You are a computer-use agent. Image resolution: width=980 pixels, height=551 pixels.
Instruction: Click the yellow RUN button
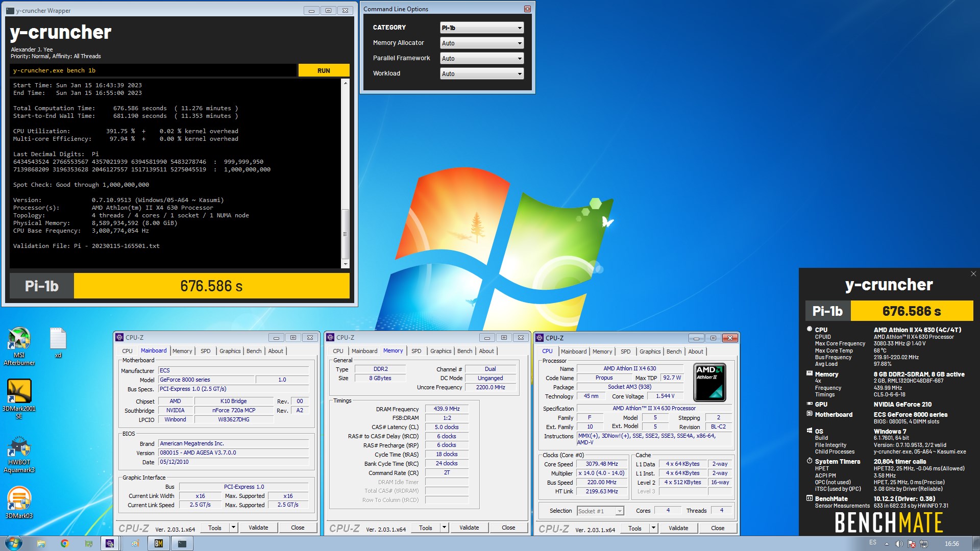[x=324, y=70]
